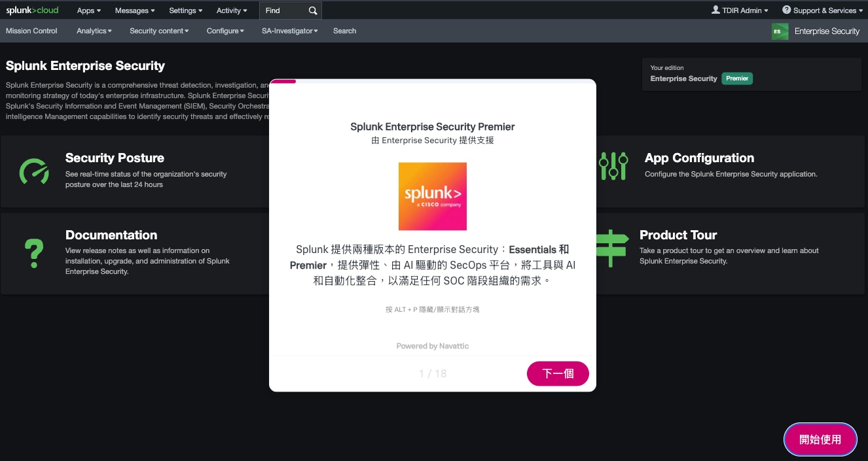Click the TDIR Admin user icon
868x461 pixels.
pos(715,10)
